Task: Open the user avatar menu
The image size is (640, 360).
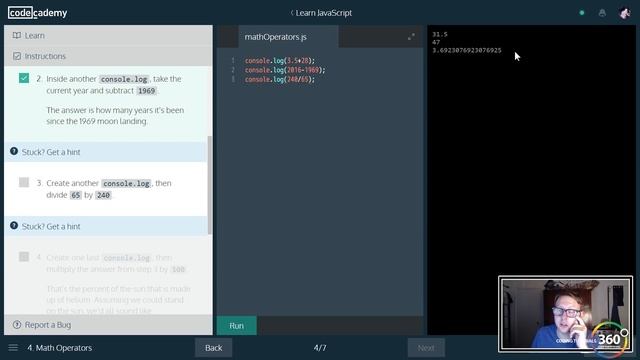Action: coord(624,13)
